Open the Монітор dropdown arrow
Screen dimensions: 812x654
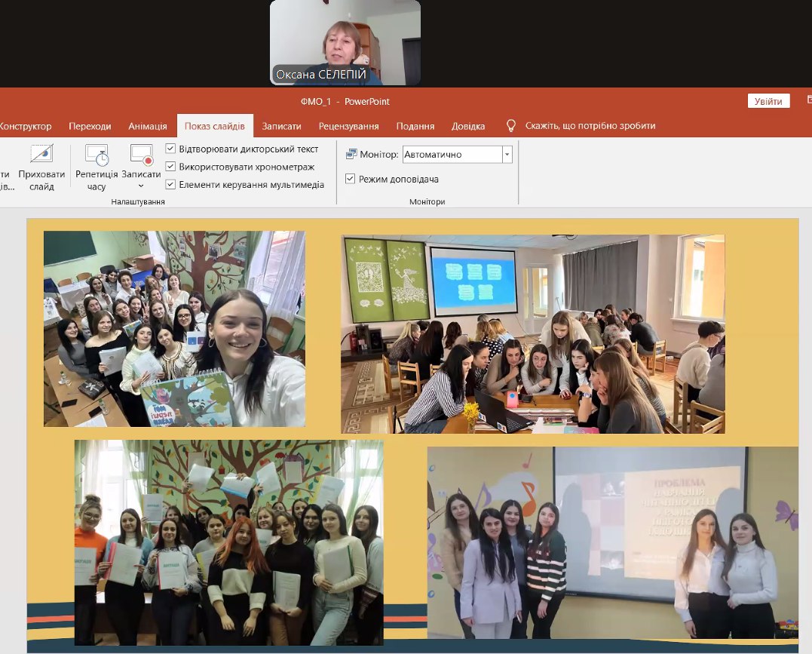(x=507, y=155)
